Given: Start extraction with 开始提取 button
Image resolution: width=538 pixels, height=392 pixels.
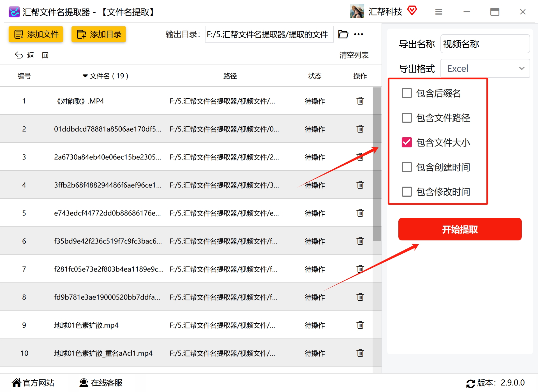Looking at the screenshot, I should (460, 229).
